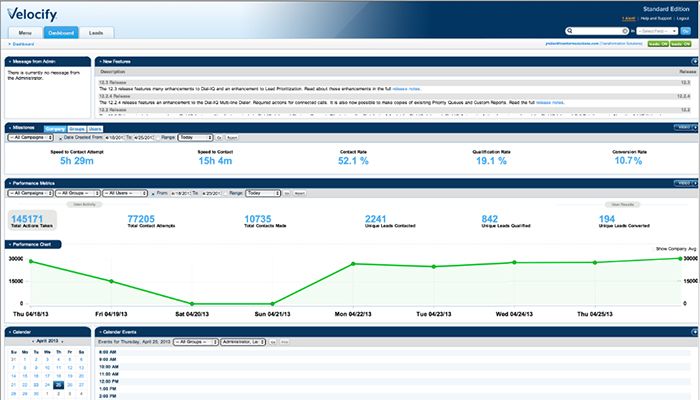Go to previous month in calendar
Screen dimensions: 700x400
coord(32,341)
